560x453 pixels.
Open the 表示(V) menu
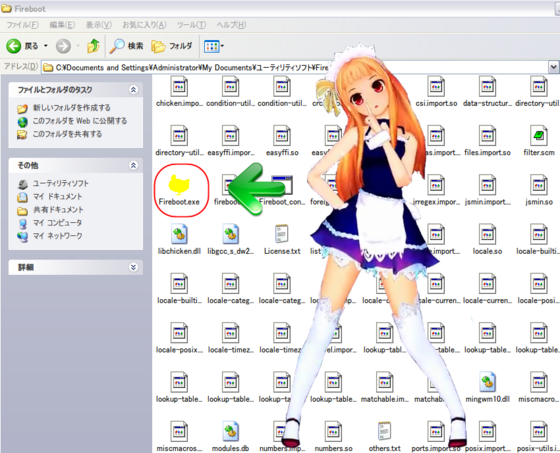click(99, 25)
